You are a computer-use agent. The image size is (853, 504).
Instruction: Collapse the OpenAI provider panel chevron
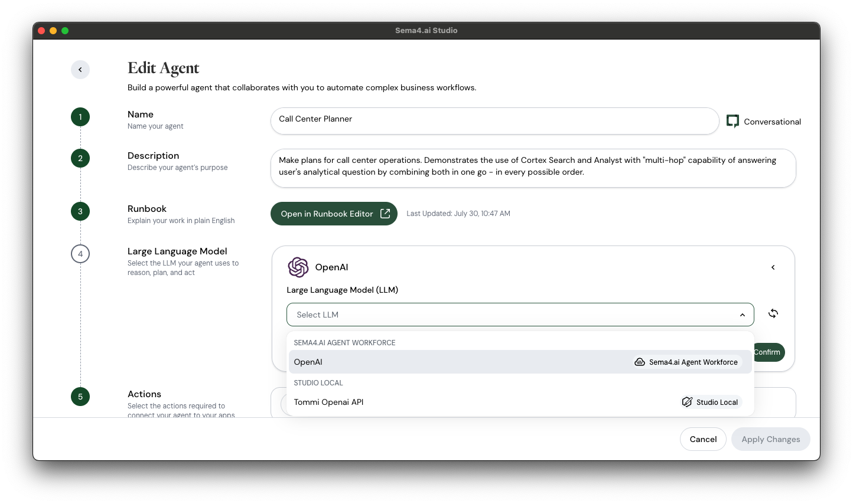(773, 267)
